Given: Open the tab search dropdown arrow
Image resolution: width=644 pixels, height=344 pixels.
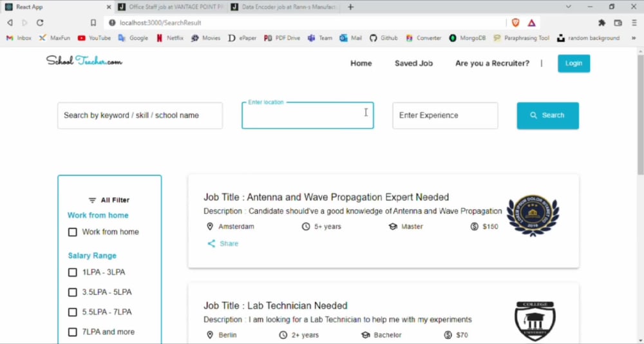Looking at the screenshot, I should (x=569, y=6).
